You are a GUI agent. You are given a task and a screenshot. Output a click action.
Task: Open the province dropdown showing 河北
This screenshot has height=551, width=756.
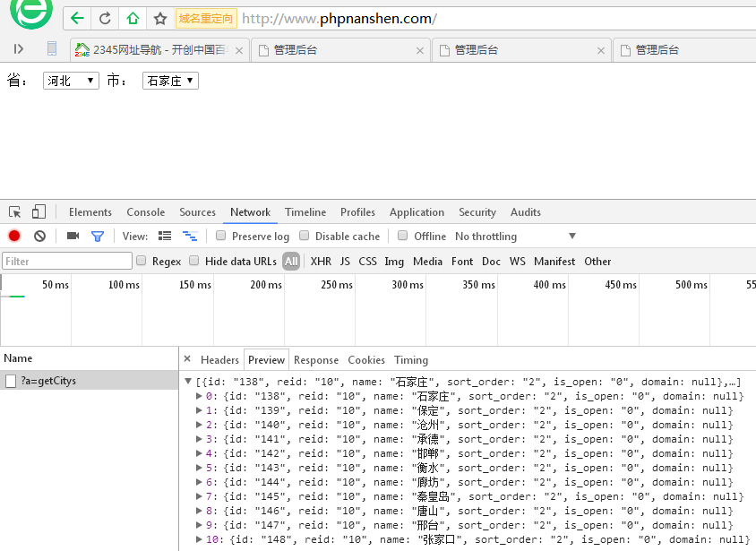coord(71,81)
